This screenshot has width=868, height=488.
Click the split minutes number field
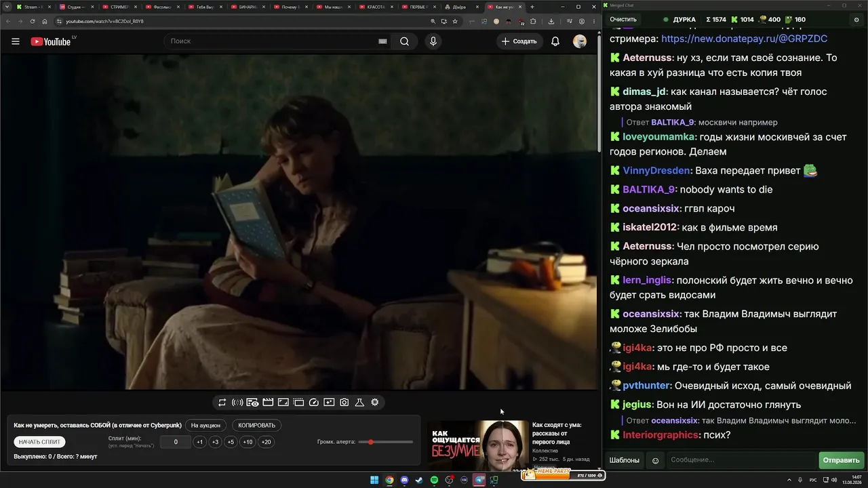[176, 442]
